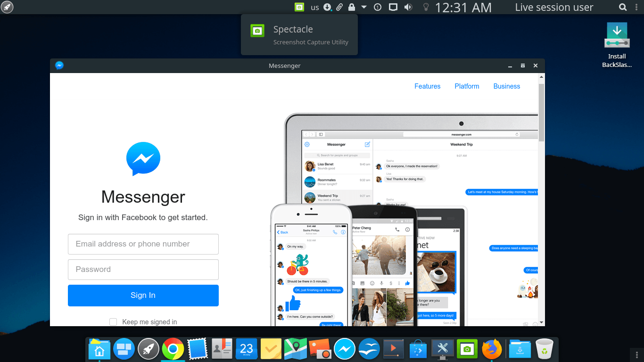Screen dimensions: 644x362
Task: Click the 'Keep me signed in' label
Action: tap(149, 322)
